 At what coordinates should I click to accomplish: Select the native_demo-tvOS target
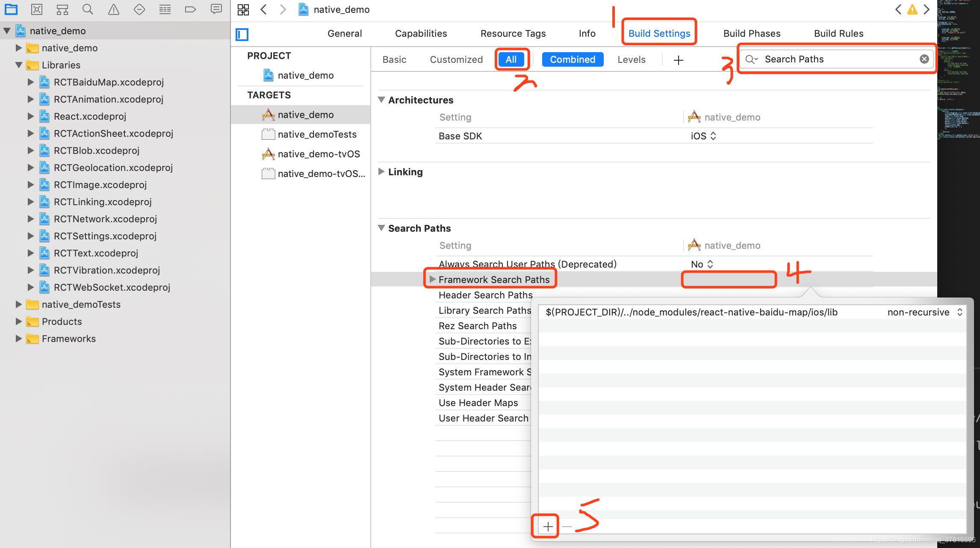coord(319,154)
